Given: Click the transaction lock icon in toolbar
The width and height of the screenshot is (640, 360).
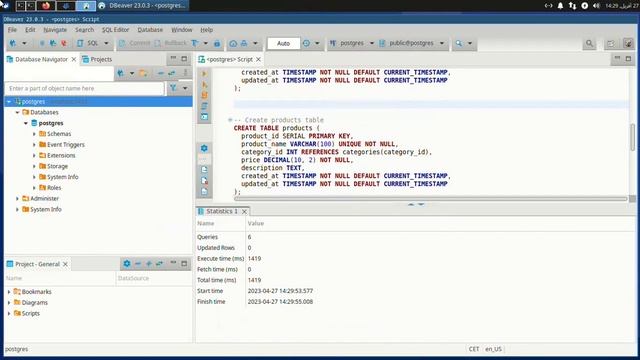Looking at the screenshot, I should (x=217, y=43).
